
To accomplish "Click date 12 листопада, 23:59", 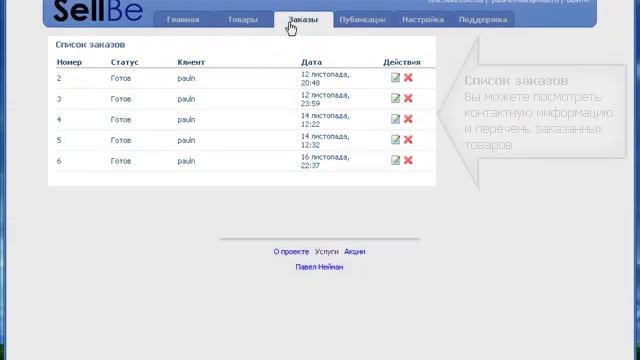I will (x=325, y=99).
